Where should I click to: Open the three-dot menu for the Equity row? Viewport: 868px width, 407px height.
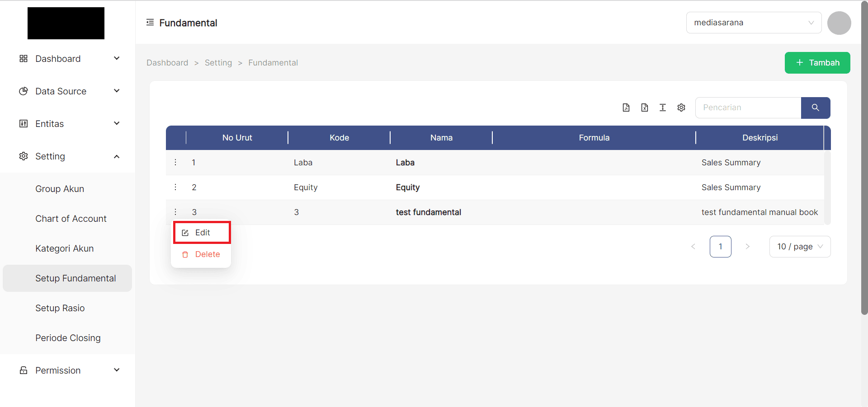(x=175, y=187)
